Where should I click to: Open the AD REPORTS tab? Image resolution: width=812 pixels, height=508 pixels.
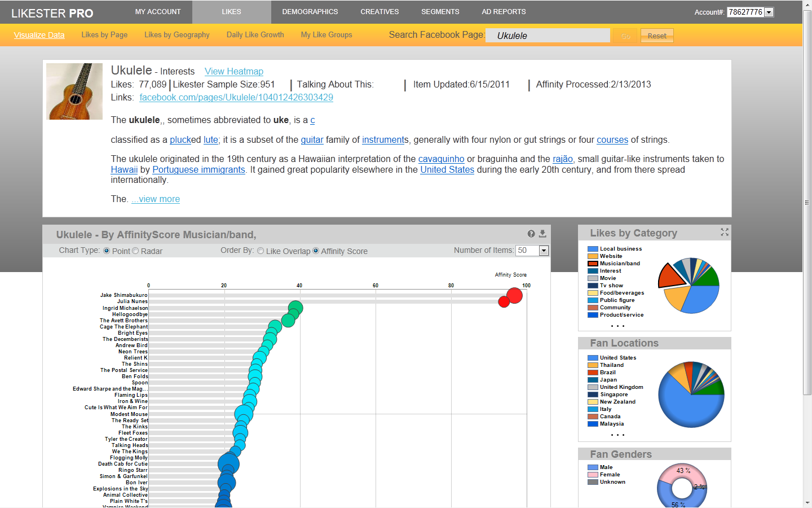click(504, 12)
